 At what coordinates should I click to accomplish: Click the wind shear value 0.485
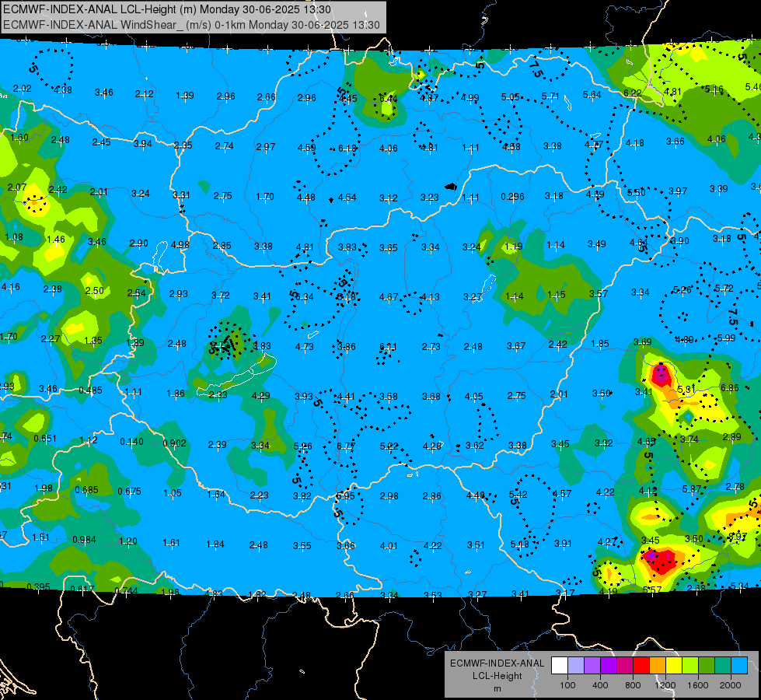(91, 390)
